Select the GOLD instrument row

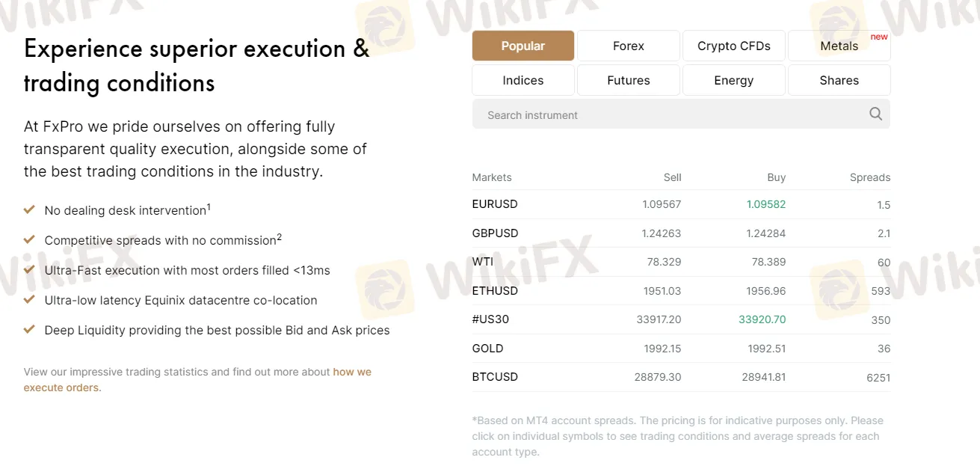(487, 349)
